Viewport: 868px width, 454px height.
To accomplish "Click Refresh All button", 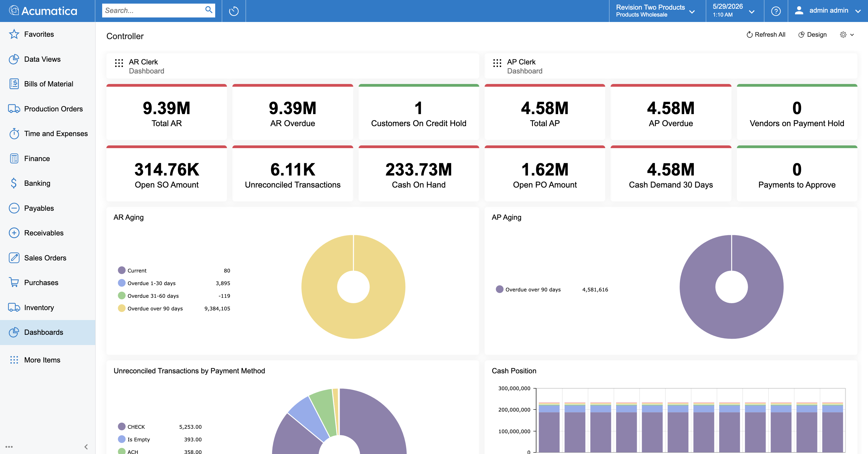I will tap(766, 35).
